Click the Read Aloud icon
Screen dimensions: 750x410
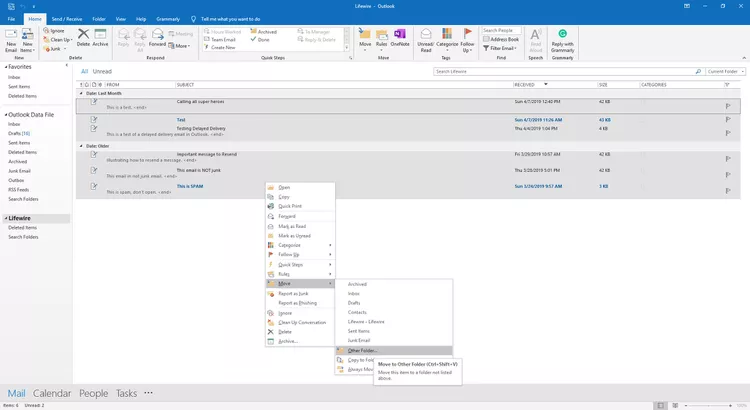point(536,34)
